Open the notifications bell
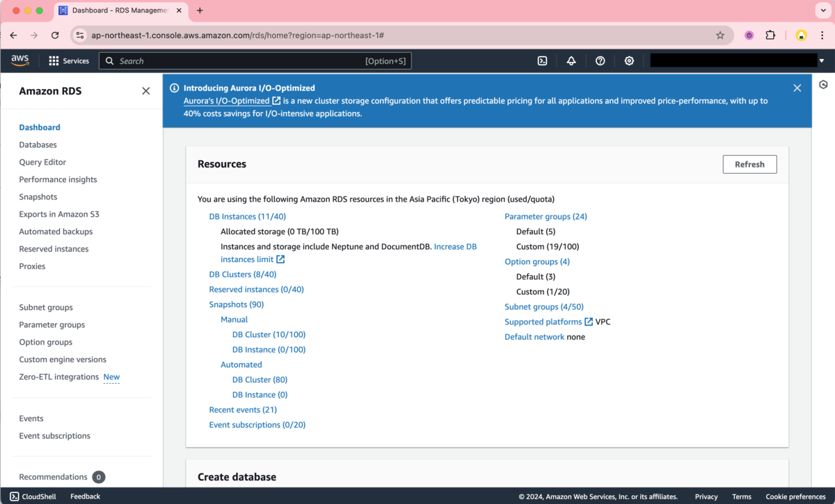The height and width of the screenshot is (504, 835). point(571,61)
